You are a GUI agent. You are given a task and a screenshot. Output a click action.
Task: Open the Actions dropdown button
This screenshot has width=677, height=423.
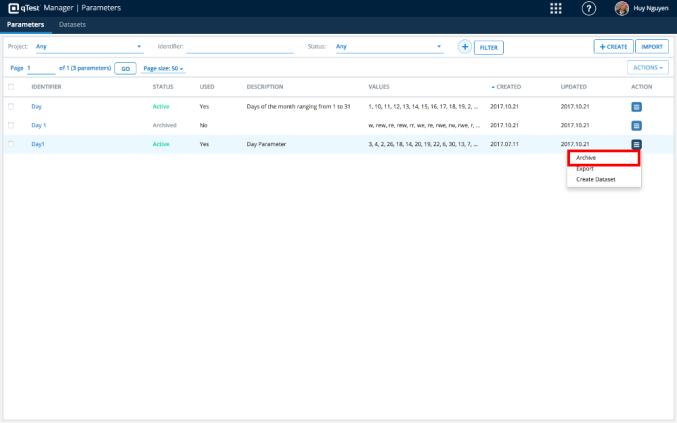(647, 68)
